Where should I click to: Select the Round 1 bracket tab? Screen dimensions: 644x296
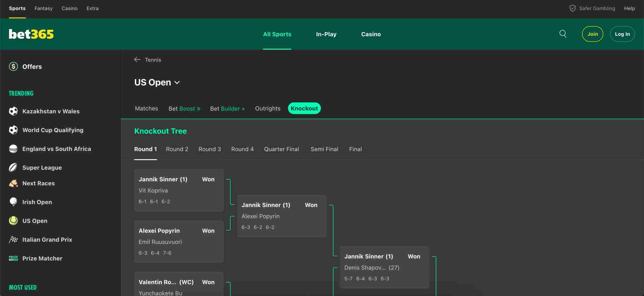tap(145, 149)
